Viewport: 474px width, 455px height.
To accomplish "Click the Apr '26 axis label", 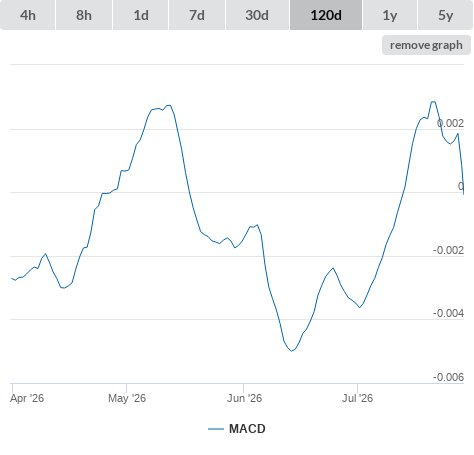I will pyautogui.click(x=27, y=398).
